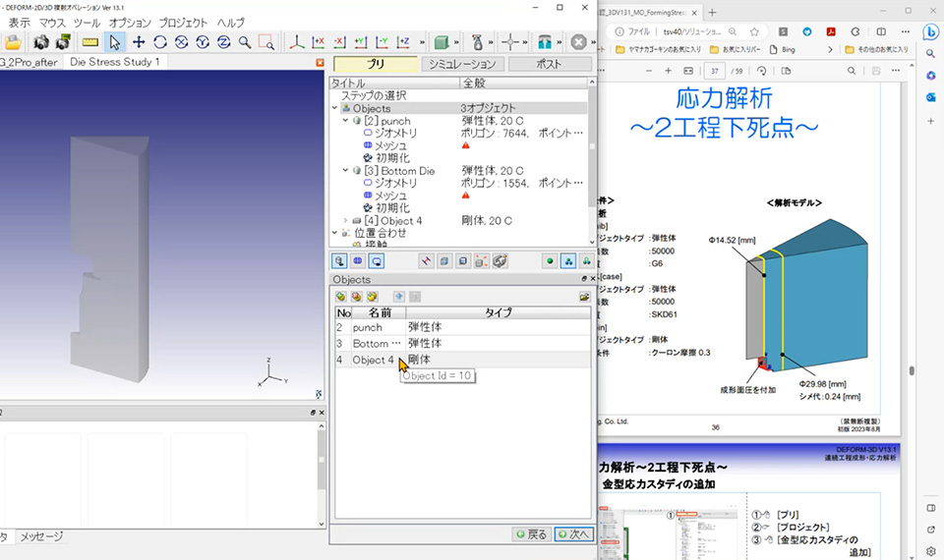Click the magnifier zoom tool
The image size is (944, 560).
coord(245,42)
